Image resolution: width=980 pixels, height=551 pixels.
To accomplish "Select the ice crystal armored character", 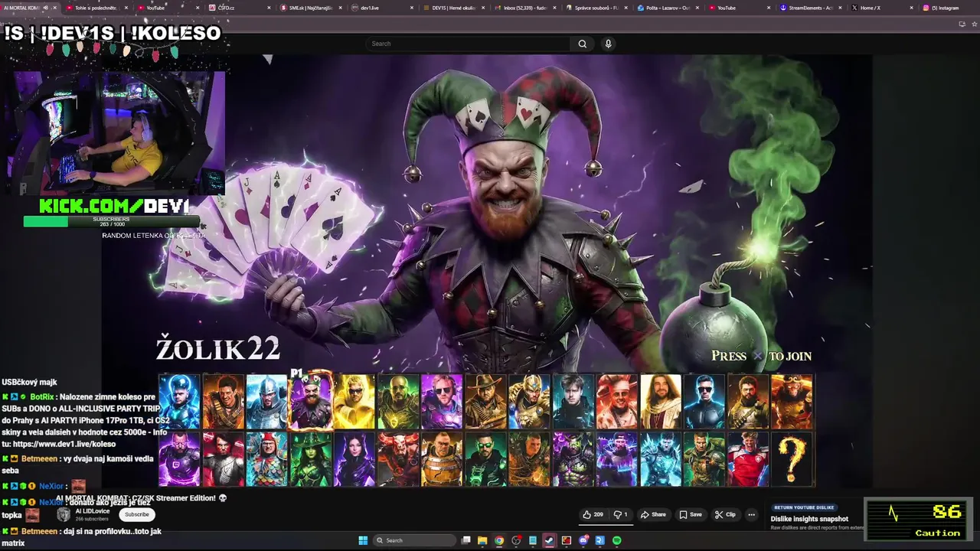I will click(661, 459).
